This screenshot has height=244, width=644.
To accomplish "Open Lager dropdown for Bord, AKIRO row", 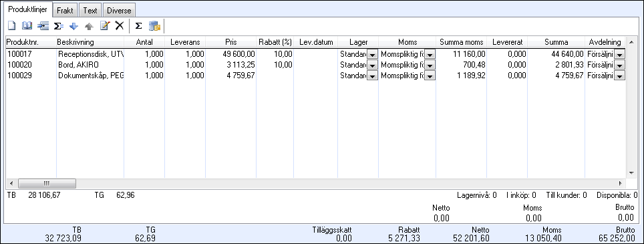I will coord(372,65).
